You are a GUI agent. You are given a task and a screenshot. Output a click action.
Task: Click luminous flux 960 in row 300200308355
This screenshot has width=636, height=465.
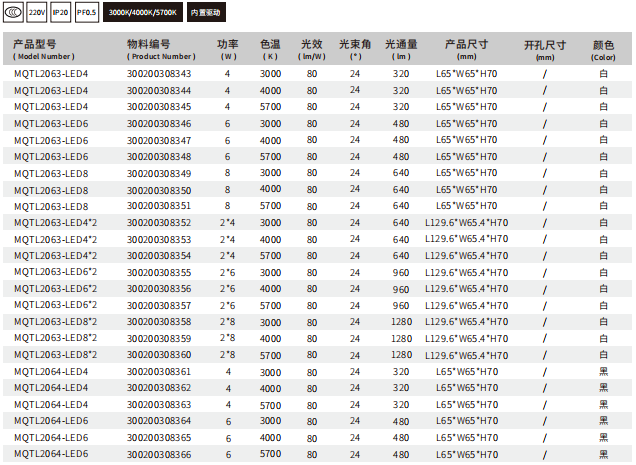point(401,273)
